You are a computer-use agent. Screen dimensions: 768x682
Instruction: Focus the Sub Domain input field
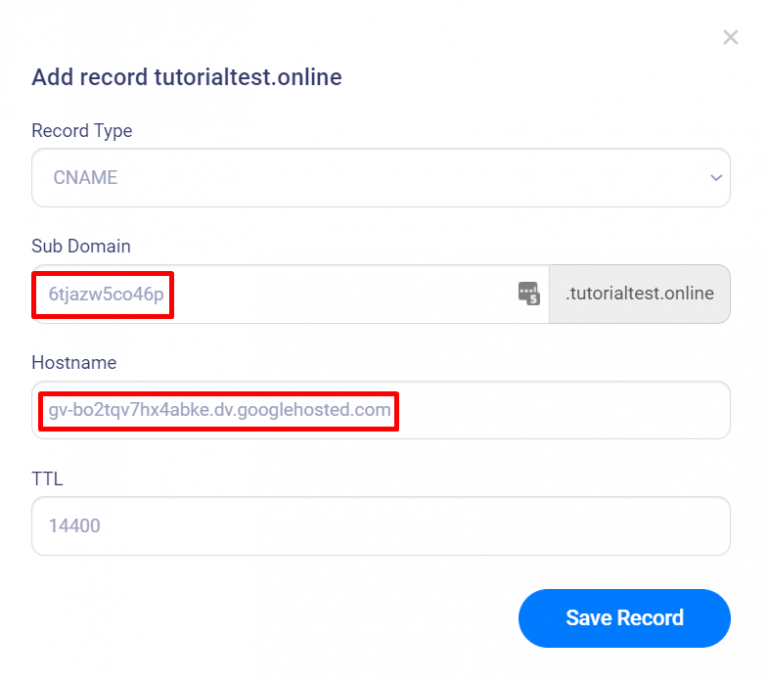click(x=290, y=294)
